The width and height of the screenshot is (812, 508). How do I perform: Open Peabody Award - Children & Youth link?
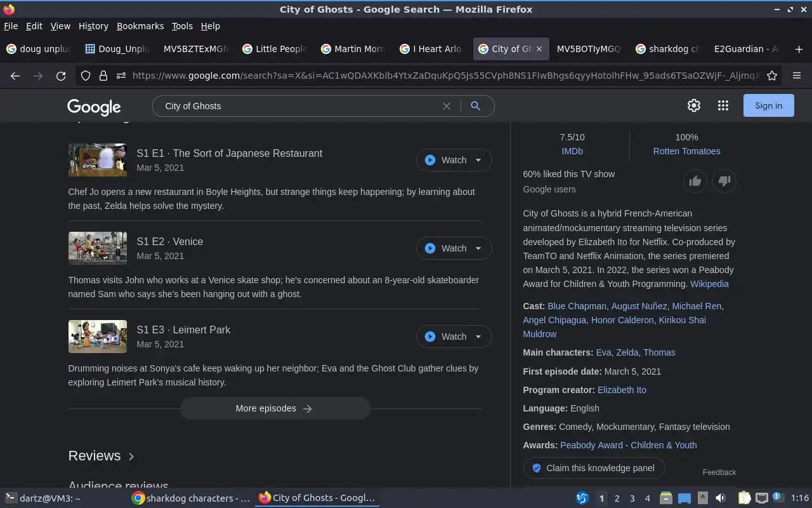point(628,445)
